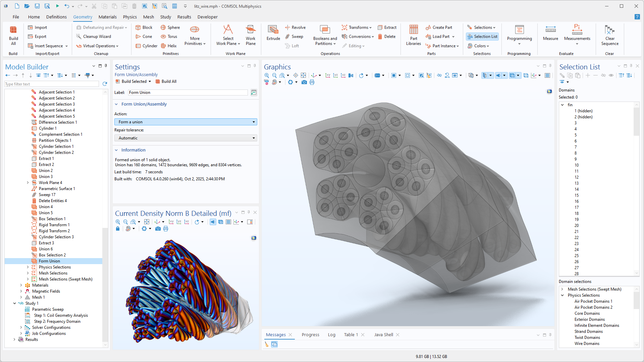The image size is (644, 362).
Task: Toggle scene light in results plot toolbar
Action: pyautogui.click(x=213, y=222)
